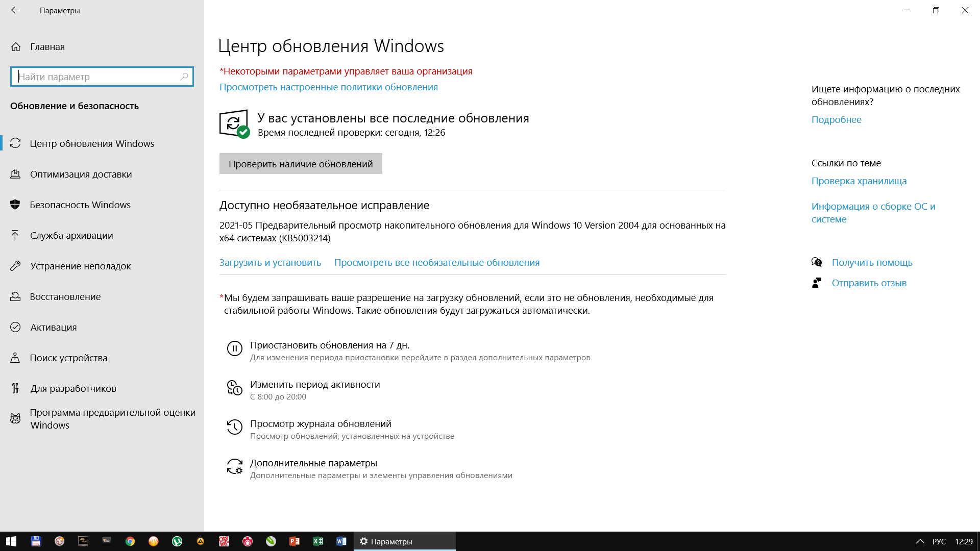Click the Windows Security shield icon

pos(15,205)
